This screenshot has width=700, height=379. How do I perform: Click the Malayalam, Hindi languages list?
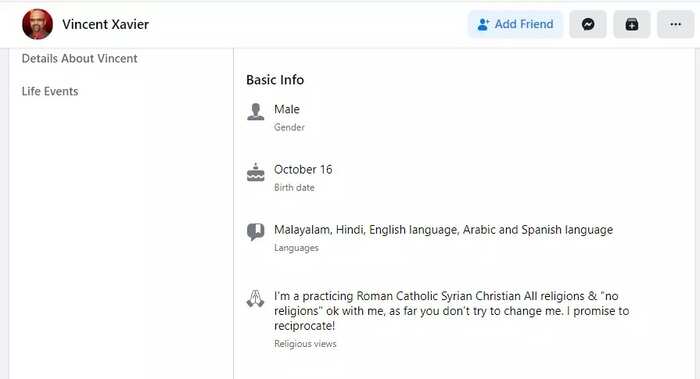tap(443, 230)
